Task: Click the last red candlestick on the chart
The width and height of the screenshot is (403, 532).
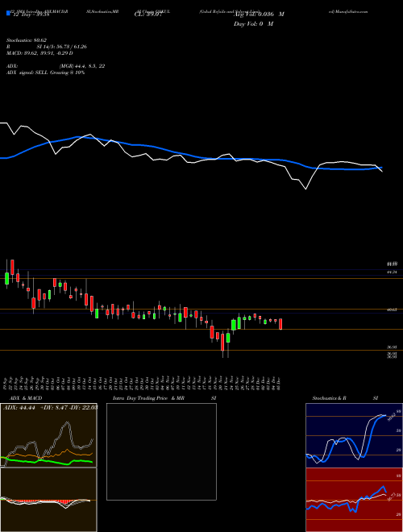Action: 280,324
